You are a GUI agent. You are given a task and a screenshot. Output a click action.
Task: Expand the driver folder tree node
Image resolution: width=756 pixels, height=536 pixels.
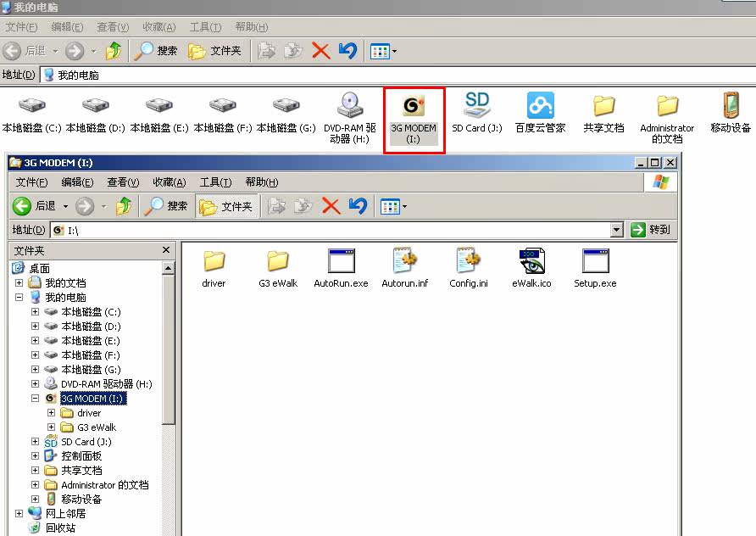(x=51, y=413)
